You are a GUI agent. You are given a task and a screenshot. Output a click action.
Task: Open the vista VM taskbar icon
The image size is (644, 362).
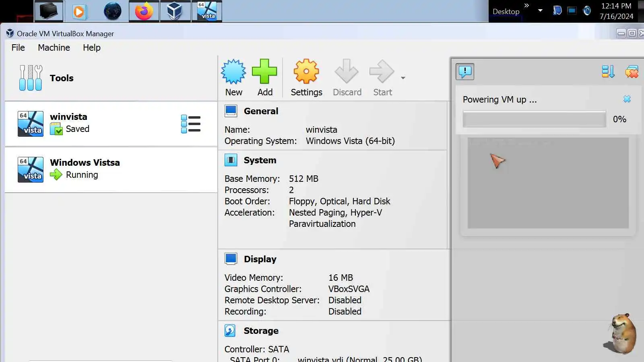[x=206, y=11]
